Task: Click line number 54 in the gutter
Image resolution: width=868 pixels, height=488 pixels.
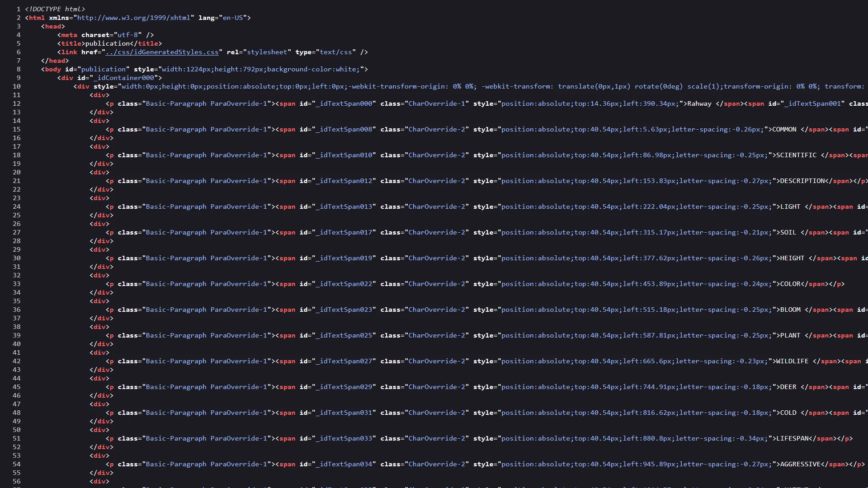Action: (x=17, y=464)
